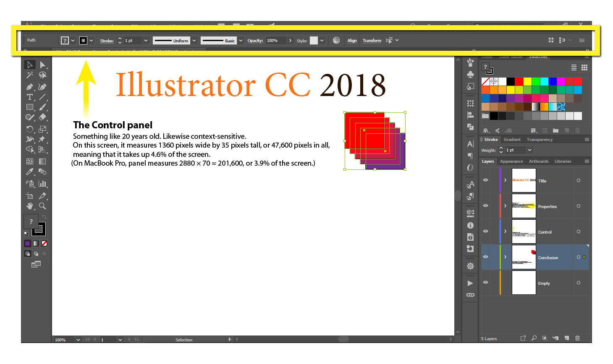Click the delete swatch trash icon

(x=577, y=130)
